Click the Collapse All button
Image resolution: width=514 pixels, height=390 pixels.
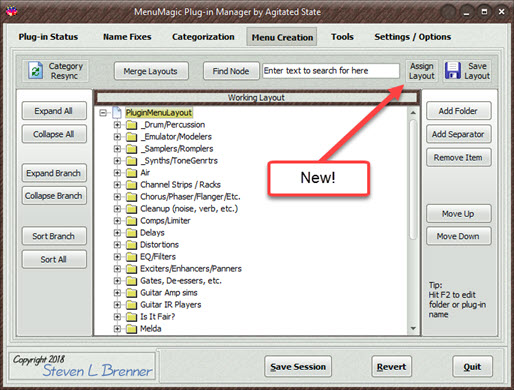(x=54, y=134)
